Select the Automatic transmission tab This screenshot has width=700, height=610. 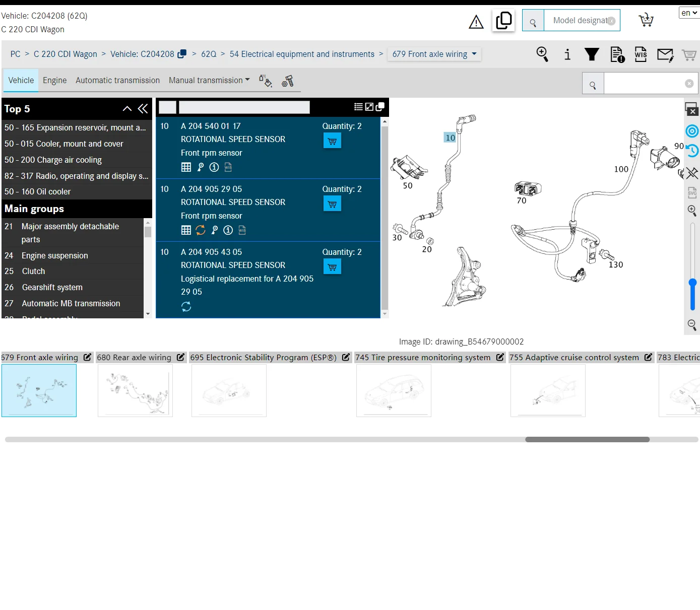117,81
